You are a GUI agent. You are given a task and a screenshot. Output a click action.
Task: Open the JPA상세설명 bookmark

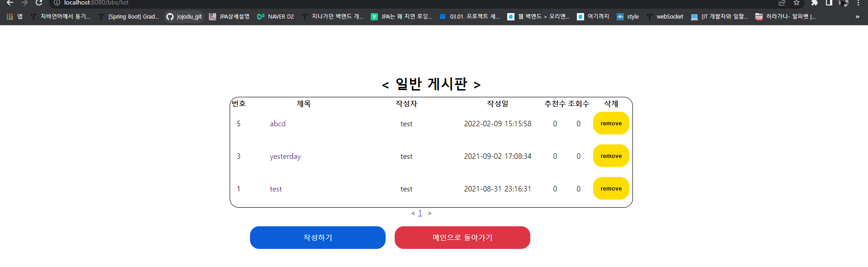(x=229, y=17)
